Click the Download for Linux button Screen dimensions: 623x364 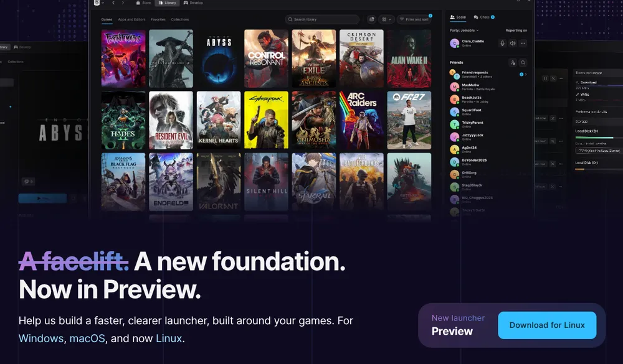[x=547, y=325]
